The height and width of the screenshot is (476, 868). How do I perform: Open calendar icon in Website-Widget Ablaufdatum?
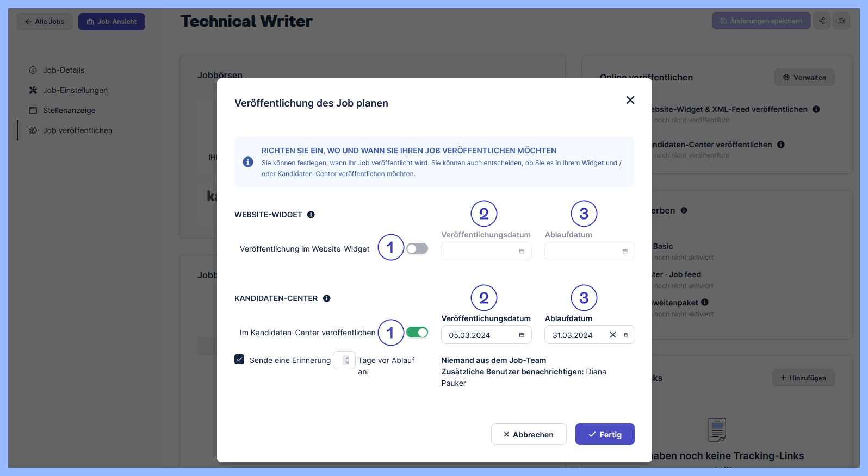[x=625, y=251]
